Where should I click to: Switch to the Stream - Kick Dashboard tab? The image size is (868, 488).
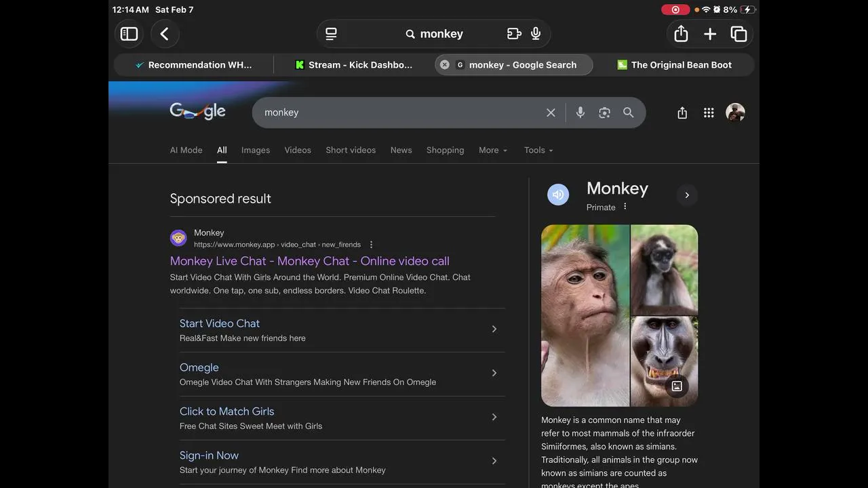(x=353, y=65)
